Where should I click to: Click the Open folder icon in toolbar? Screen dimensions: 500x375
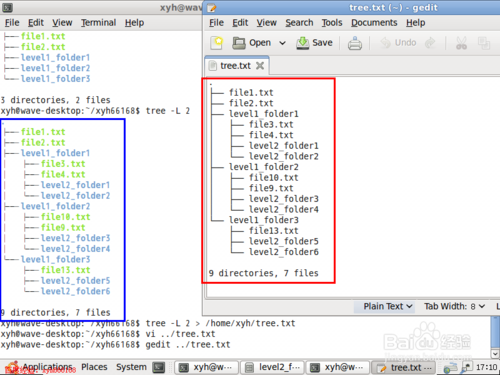pos(239,43)
